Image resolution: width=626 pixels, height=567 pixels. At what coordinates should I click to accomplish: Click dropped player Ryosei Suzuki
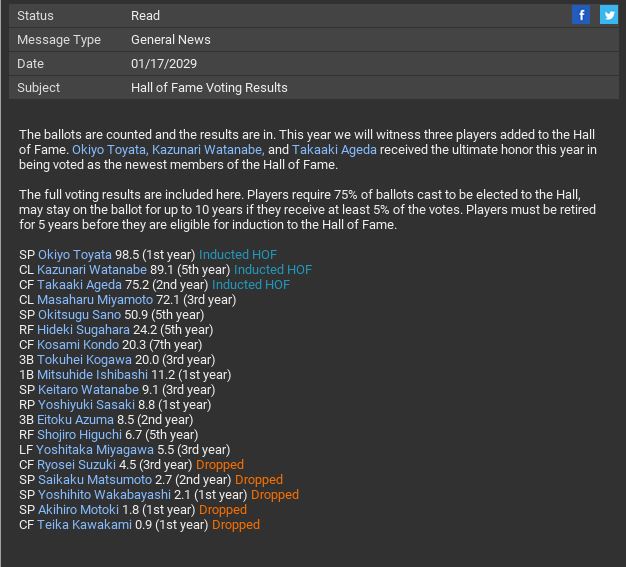pyautogui.click(x=76, y=465)
